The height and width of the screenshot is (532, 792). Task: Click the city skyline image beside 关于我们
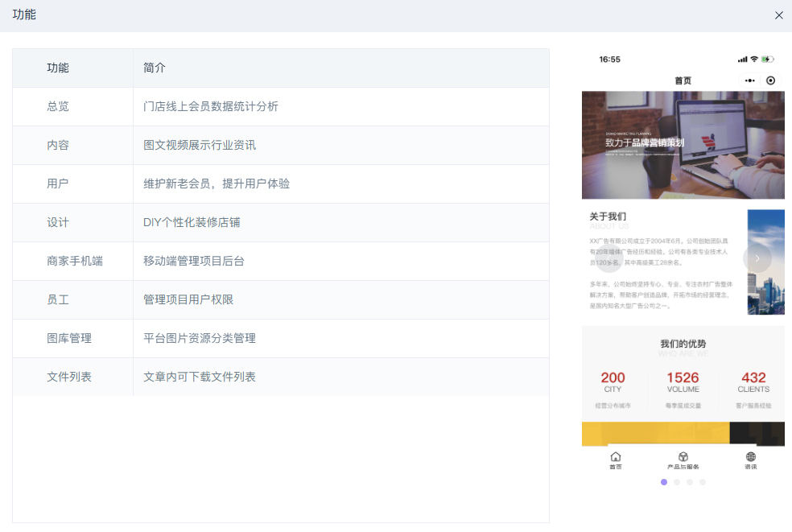[x=765, y=262]
